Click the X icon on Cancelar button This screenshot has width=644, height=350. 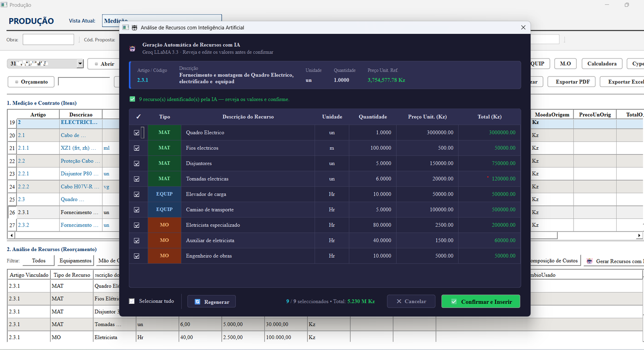click(x=399, y=301)
